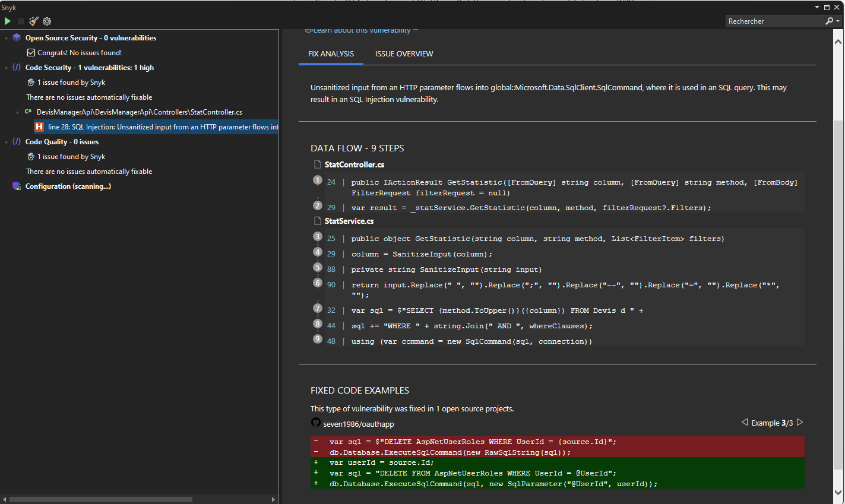845x504 pixels.
Task: Switch to the ISSUE OVERVIEW tab
Action: pos(404,53)
